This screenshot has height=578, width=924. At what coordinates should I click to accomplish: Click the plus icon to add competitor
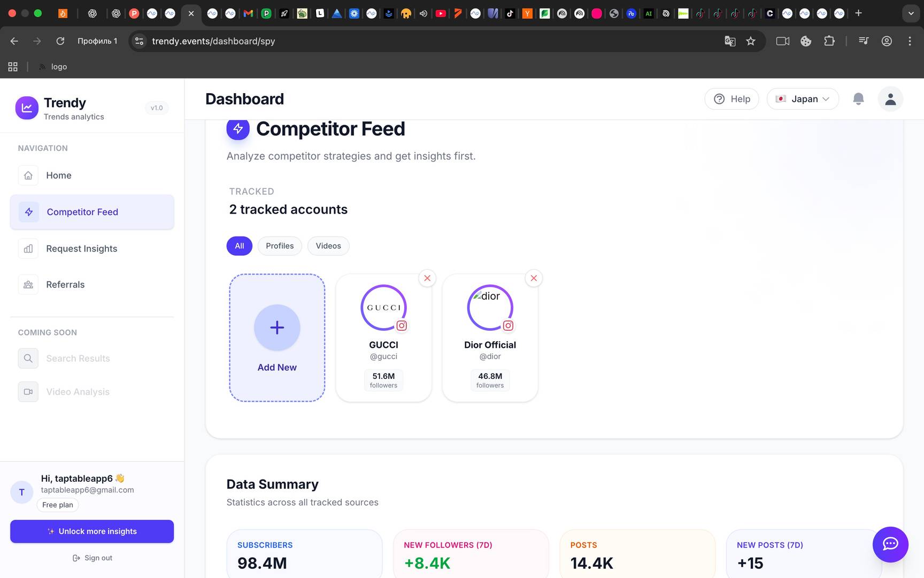[277, 328]
